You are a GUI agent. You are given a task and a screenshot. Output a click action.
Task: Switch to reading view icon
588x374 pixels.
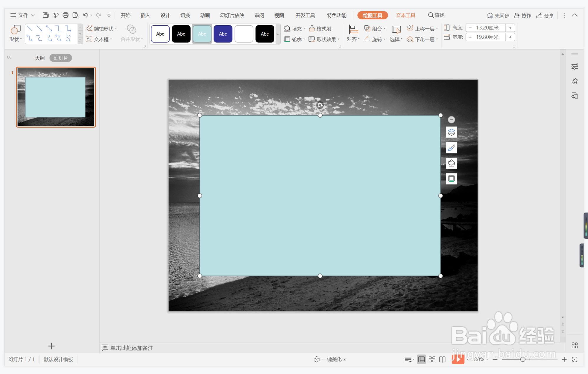(442, 359)
